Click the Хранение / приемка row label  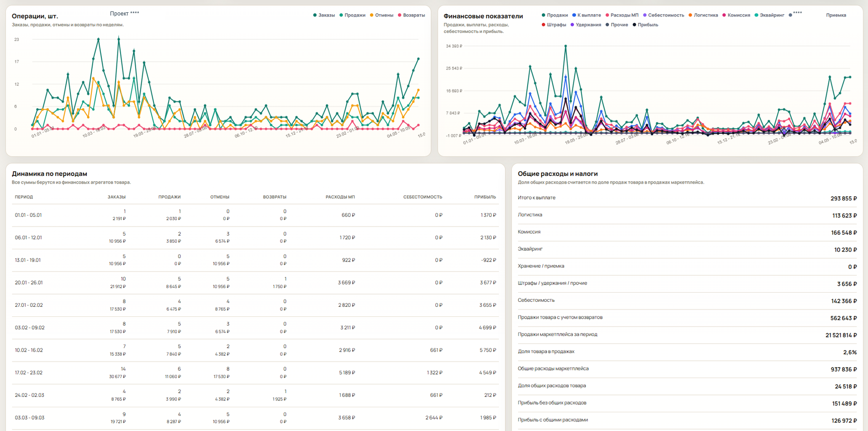(x=541, y=266)
